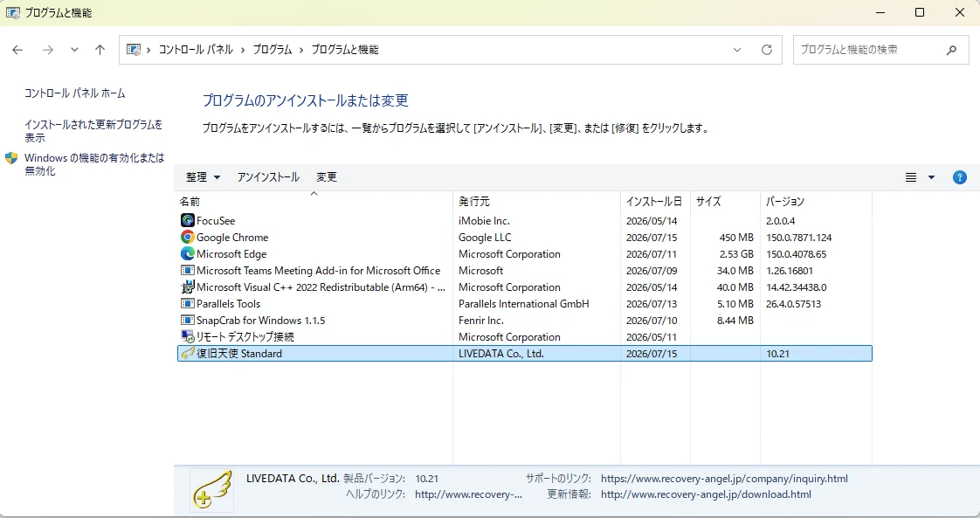Image resolution: width=980 pixels, height=518 pixels.
Task: Click the 復旧天使 Standard wing icon in list
Action: tap(188, 353)
